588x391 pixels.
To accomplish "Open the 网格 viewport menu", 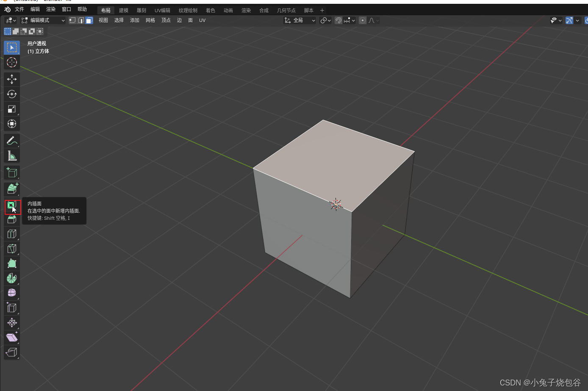I will tap(150, 20).
